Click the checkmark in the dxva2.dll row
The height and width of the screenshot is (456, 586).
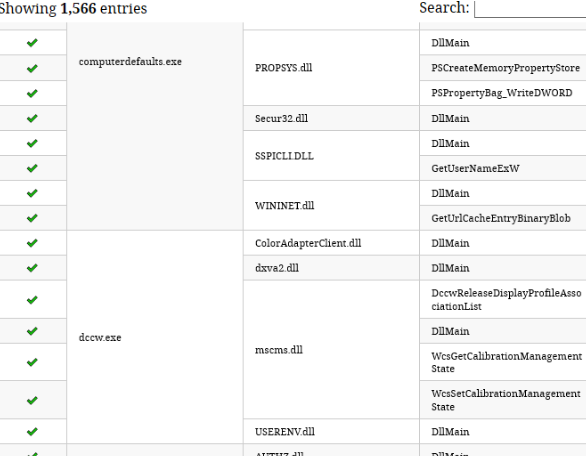click(x=33, y=268)
